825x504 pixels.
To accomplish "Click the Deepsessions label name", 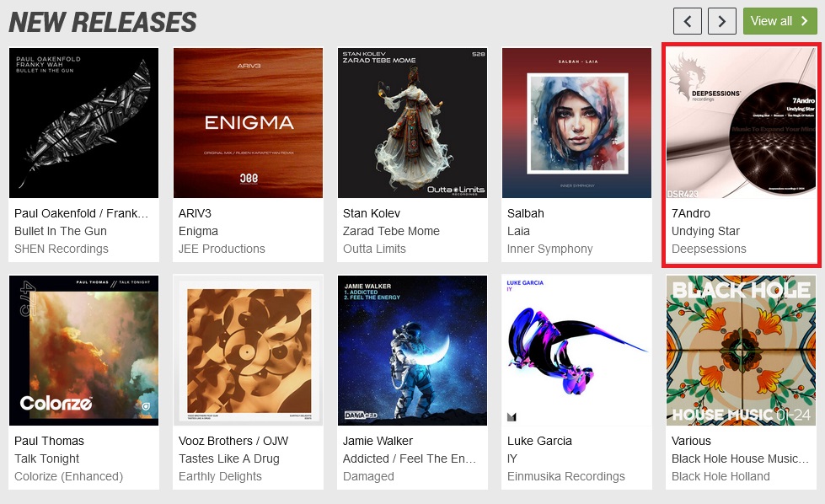I will 709,249.
